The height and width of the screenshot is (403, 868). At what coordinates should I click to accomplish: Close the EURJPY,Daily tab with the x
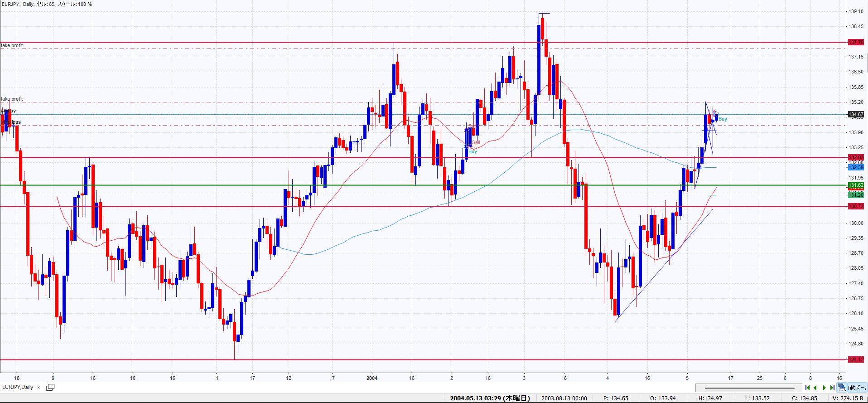[39, 387]
